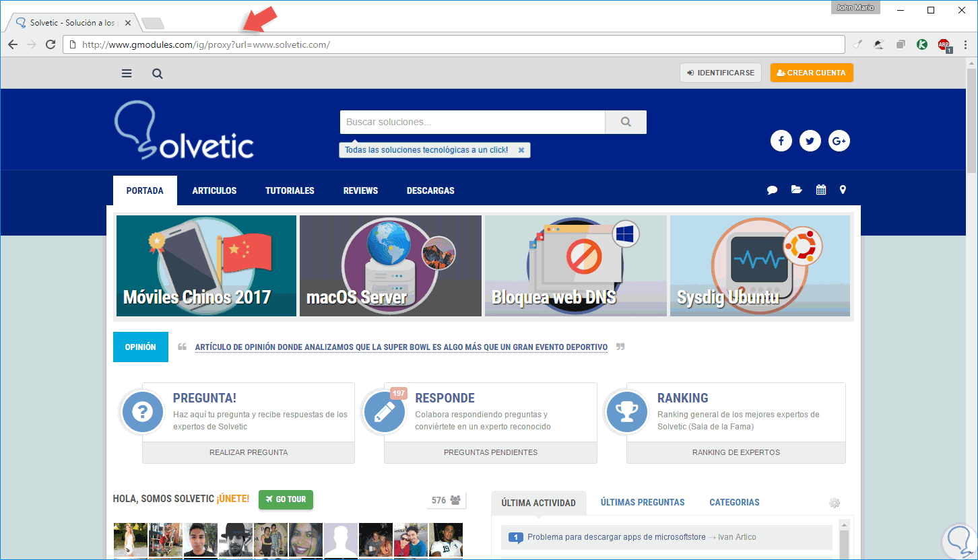978x560 pixels.
Task: Open the folder icon in nav bar
Action: click(797, 190)
